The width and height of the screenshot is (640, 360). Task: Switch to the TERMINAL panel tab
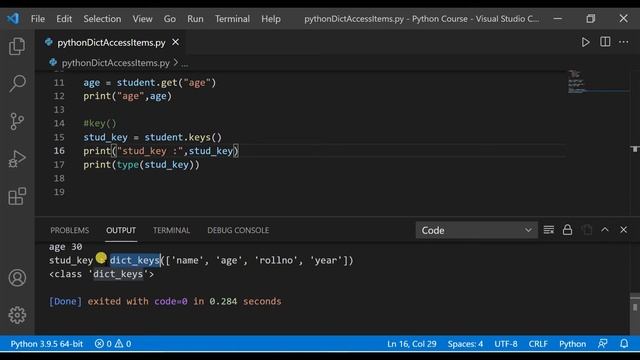(x=171, y=230)
